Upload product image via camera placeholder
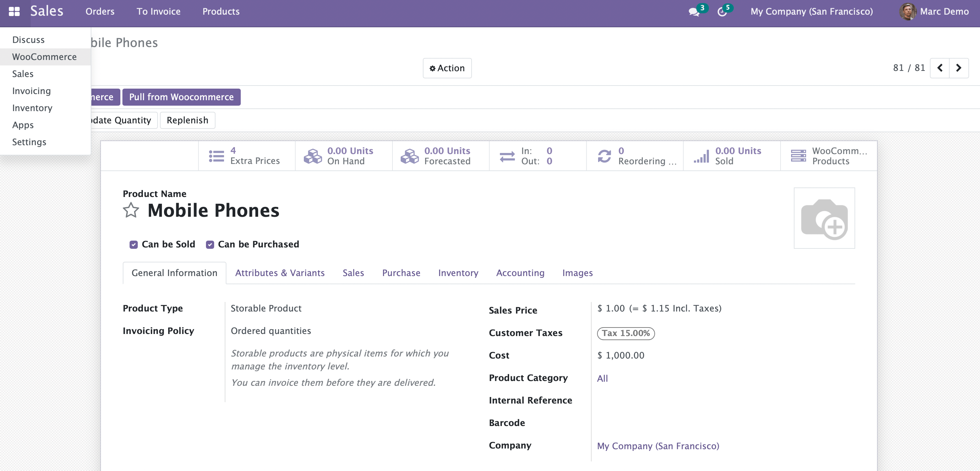The width and height of the screenshot is (980, 471). click(x=824, y=218)
